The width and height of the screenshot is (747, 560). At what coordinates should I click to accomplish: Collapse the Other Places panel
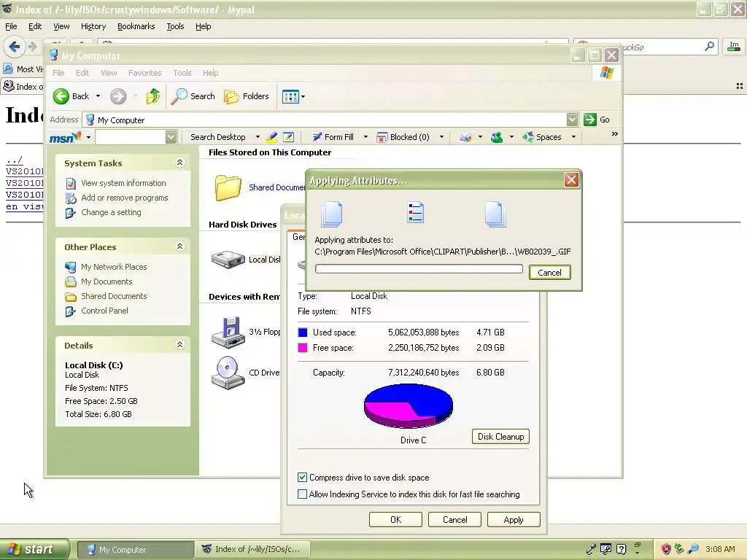(x=179, y=246)
